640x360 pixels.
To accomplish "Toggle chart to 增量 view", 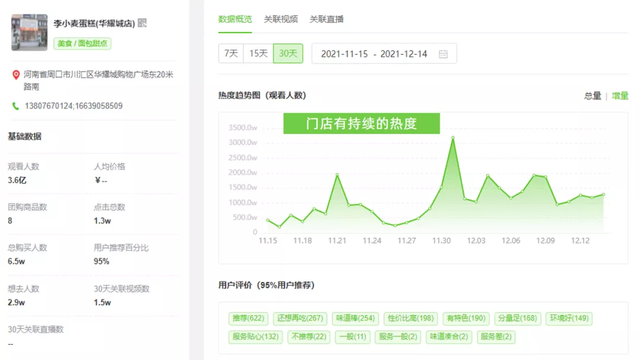I will 620,96.
